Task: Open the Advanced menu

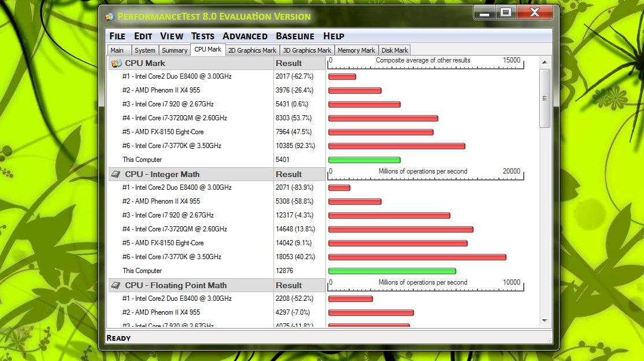Action: 245,36
